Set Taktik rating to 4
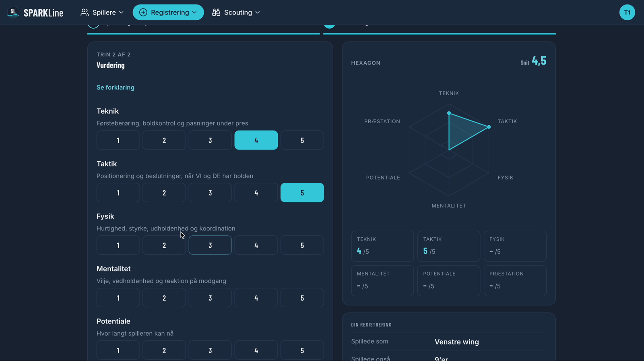Screen dimensions: 644x361 [256, 193]
